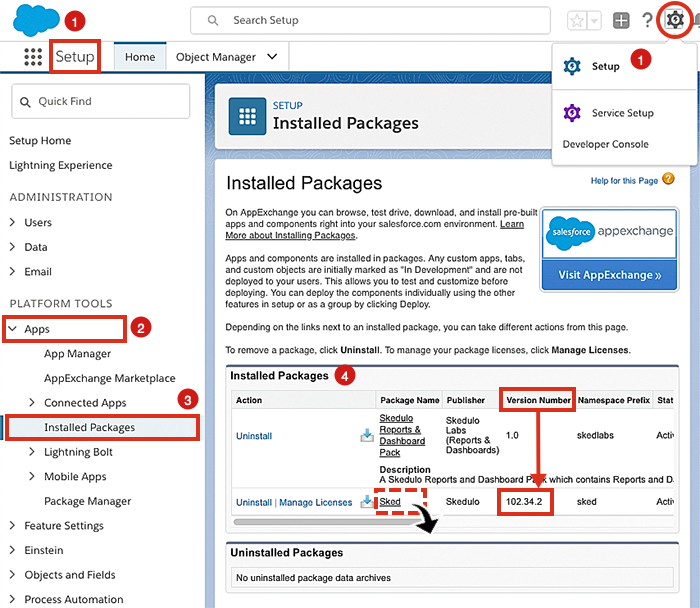Go to Setup Home
Image resolution: width=700 pixels, height=608 pixels.
(40, 141)
